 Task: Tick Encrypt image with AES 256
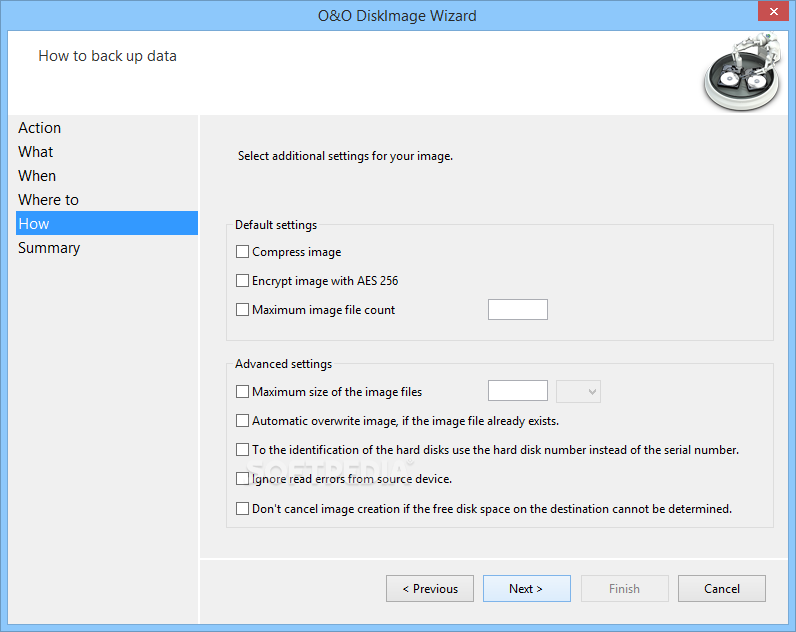(x=243, y=281)
